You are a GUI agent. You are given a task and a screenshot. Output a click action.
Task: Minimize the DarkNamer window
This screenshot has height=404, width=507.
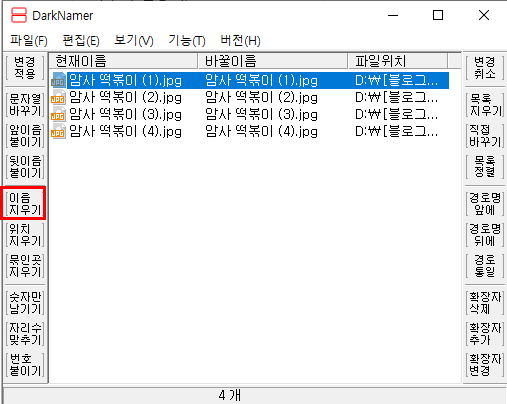click(x=393, y=15)
